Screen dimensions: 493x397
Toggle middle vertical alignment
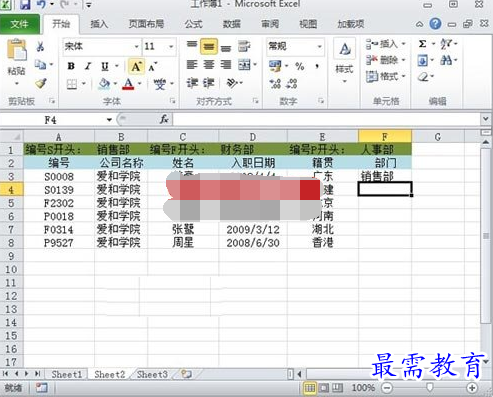coord(209,46)
